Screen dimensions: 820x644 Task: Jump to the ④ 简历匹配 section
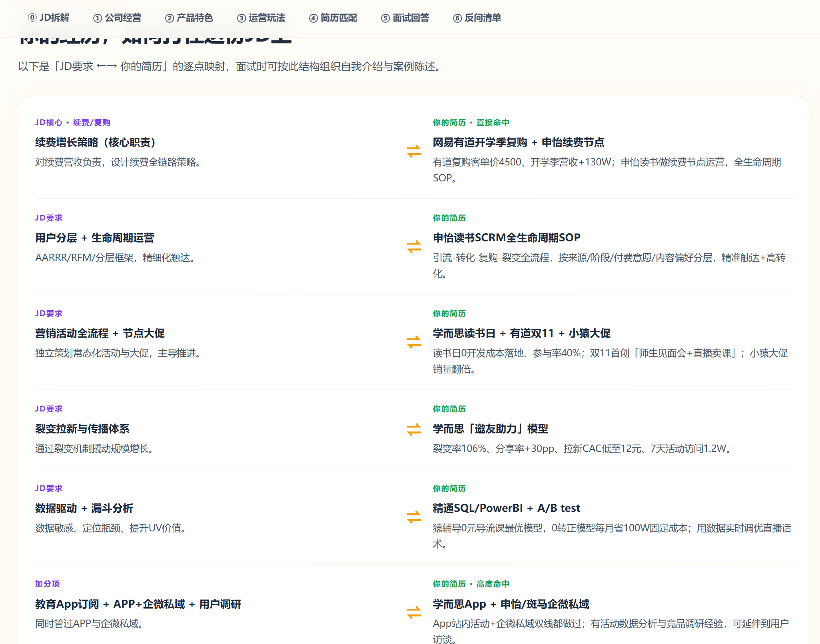[333, 18]
